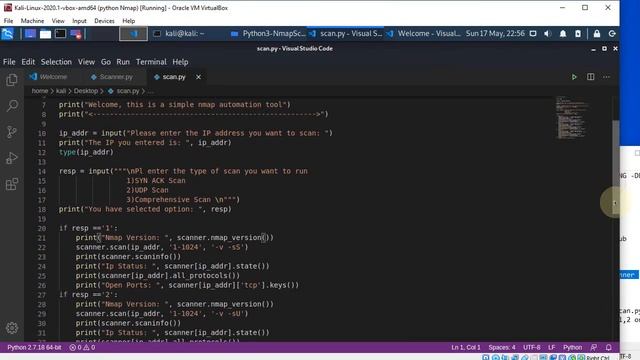Open the Search view in activity bar

pos(12,106)
